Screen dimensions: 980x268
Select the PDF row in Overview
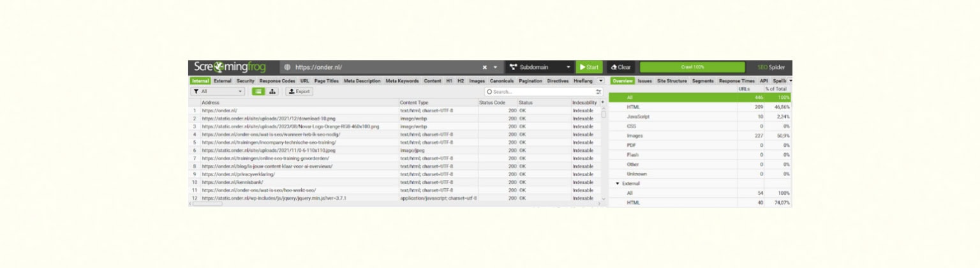click(x=700, y=145)
